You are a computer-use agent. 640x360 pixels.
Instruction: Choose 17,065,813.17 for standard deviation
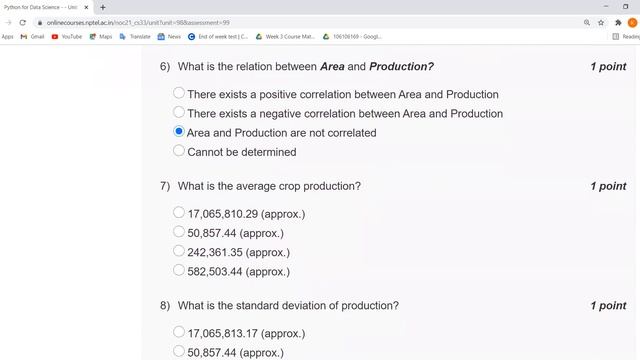[x=179, y=332]
